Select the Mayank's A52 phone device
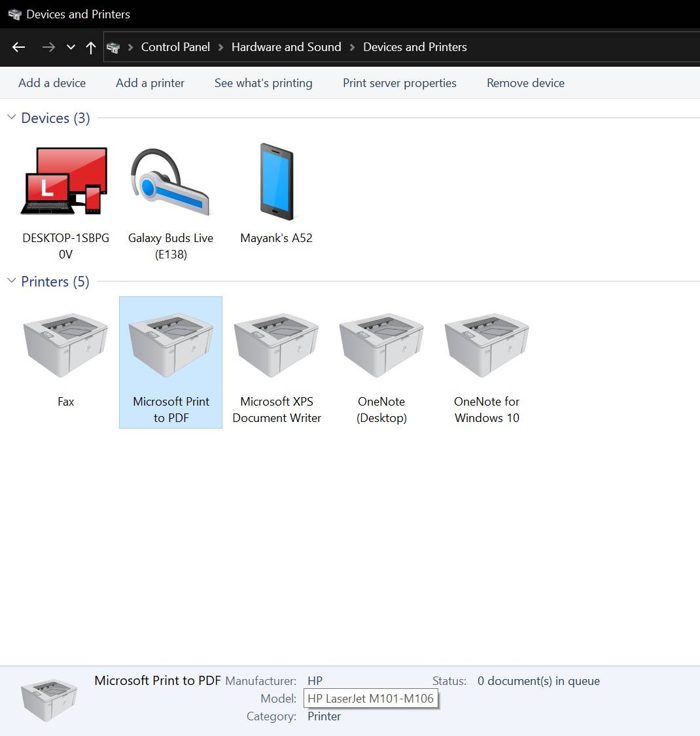This screenshot has height=736, width=700. 276,181
